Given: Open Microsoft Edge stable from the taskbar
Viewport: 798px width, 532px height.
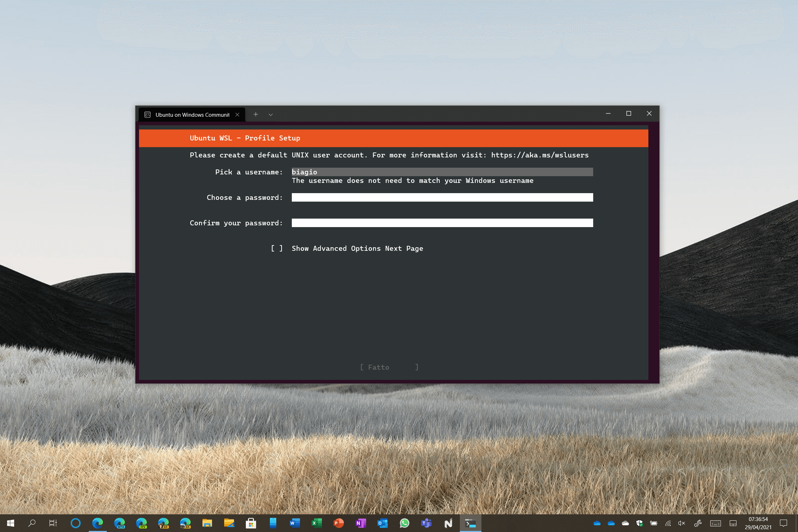Looking at the screenshot, I should pyautogui.click(x=98, y=523).
